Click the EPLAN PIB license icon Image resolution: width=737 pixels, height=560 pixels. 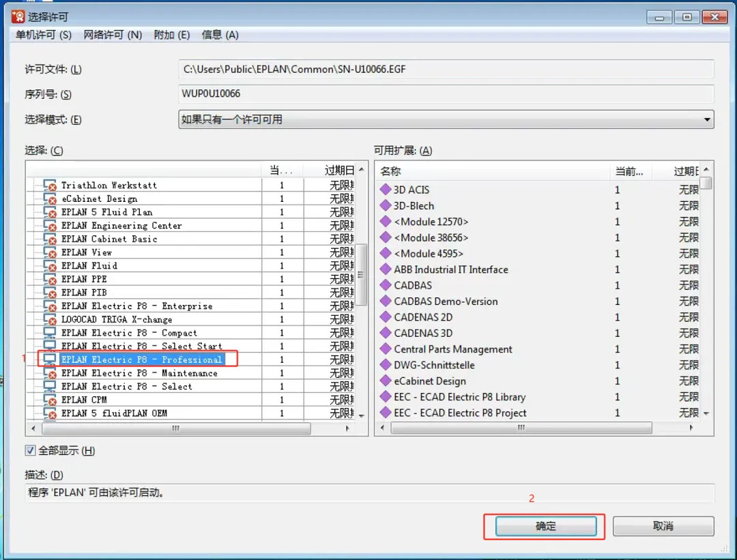click(x=50, y=292)
